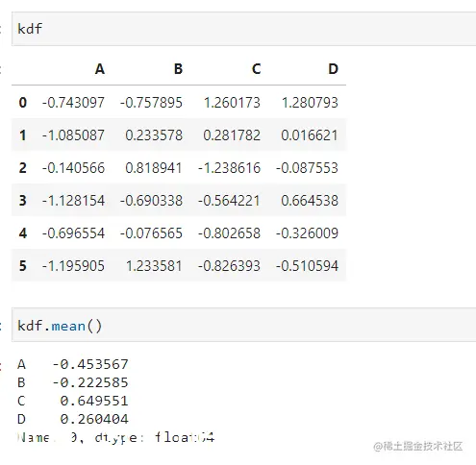Click cell value 0.664538 in column D
The image size is (476, 465).
point(310,201)
